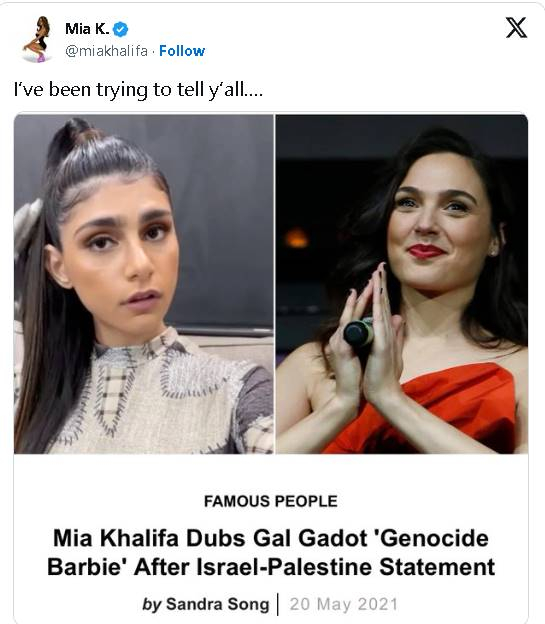Screen dimensions: 545x624
Task: Click the blue verified badge
Action: click(120, 29)
